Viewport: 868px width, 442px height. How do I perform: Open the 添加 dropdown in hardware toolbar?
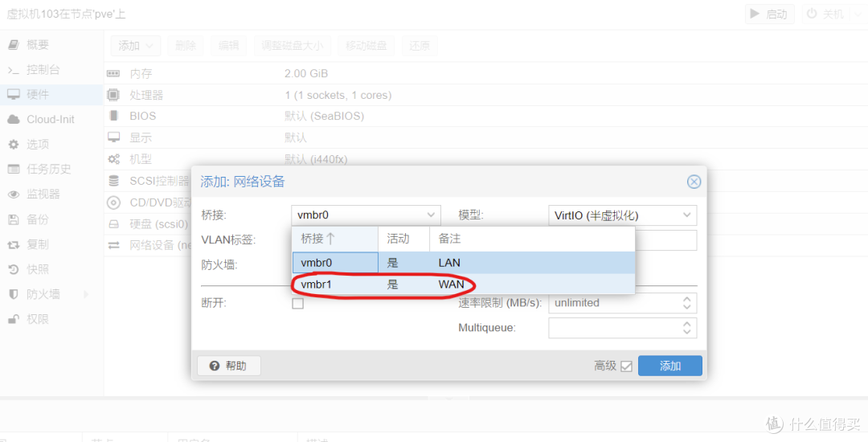pyautogui.click(x=136, y=46)
